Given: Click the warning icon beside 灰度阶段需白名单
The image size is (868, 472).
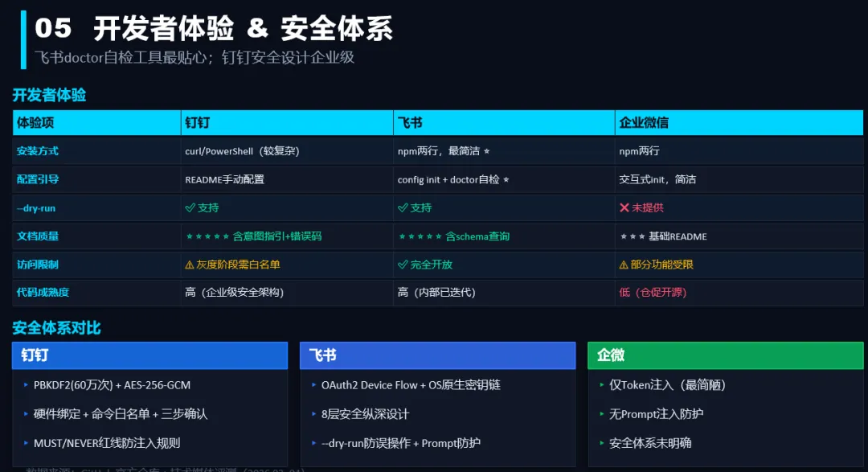Looking at the screenshot, I should pos(190,265).
